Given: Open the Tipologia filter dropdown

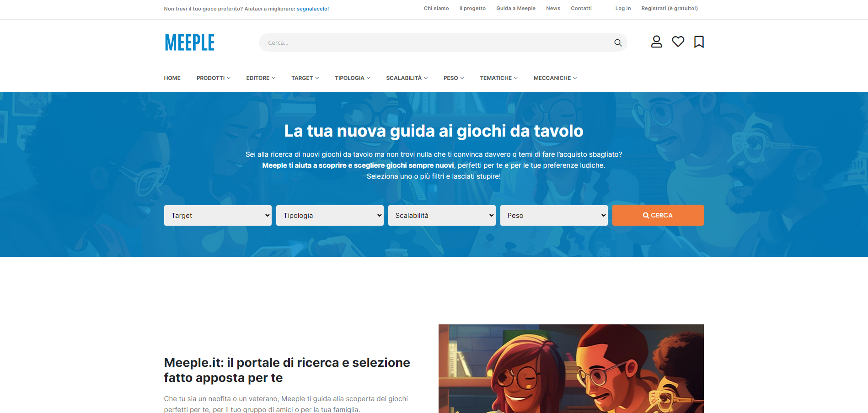Looking at the screenshot, I should click(330, 215).
